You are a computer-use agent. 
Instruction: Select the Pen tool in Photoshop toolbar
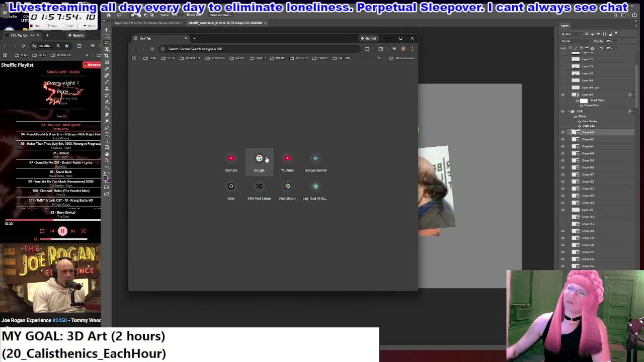tap(107, 128)
